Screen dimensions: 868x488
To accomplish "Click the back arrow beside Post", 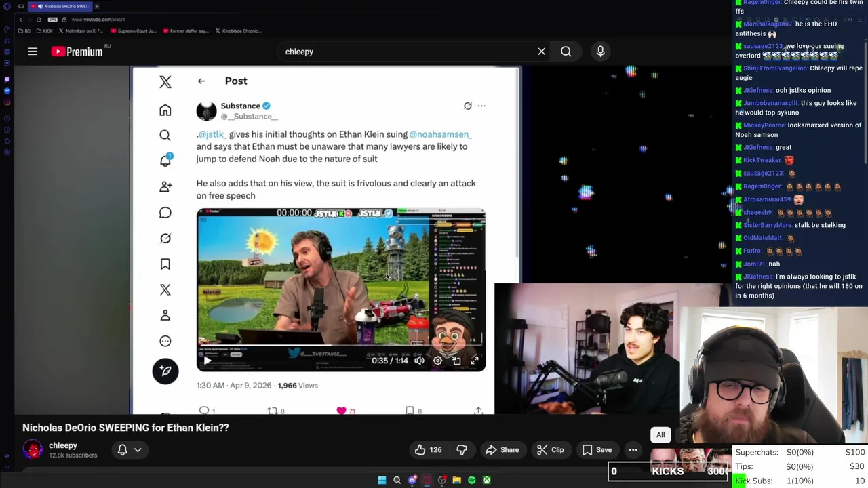I will (x=201, y=81).
